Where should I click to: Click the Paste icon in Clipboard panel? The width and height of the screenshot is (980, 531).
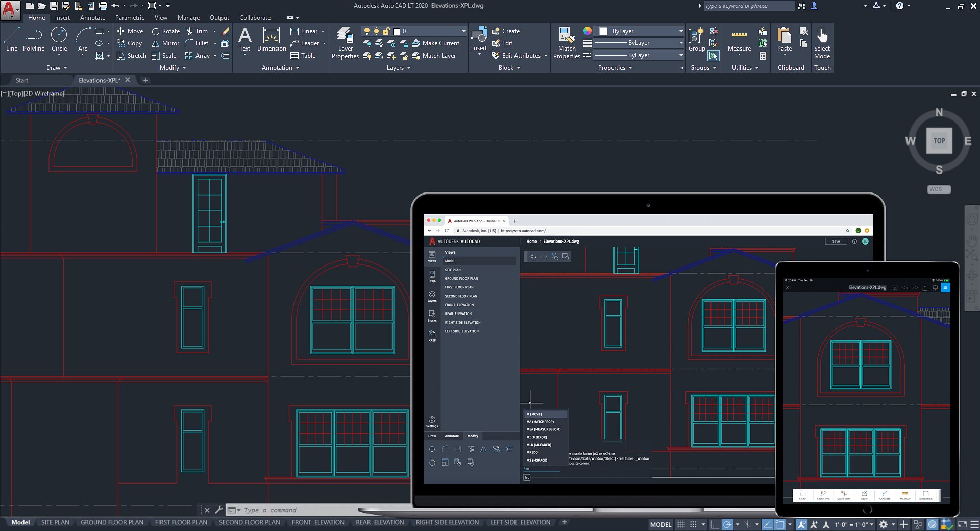[x=783, y=38]
